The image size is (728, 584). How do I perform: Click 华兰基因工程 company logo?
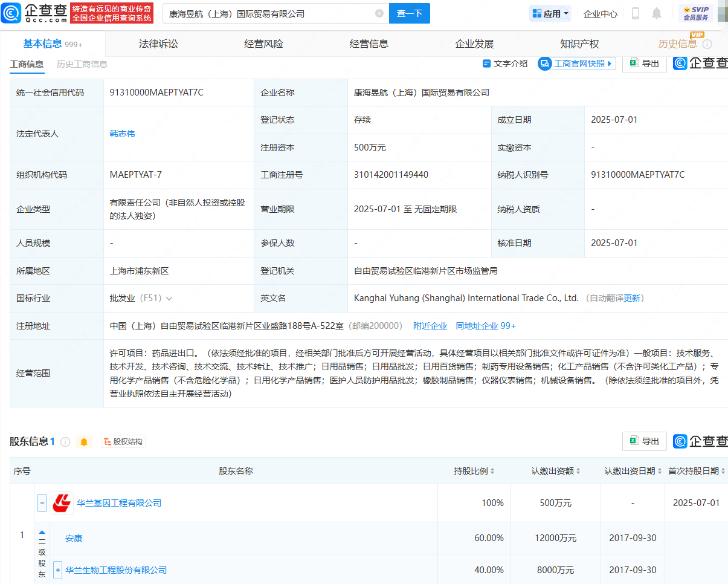click(62, 503)
